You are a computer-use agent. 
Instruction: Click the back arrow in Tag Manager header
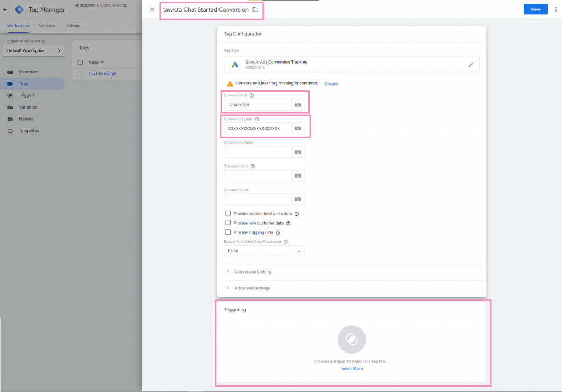(4, 10)
